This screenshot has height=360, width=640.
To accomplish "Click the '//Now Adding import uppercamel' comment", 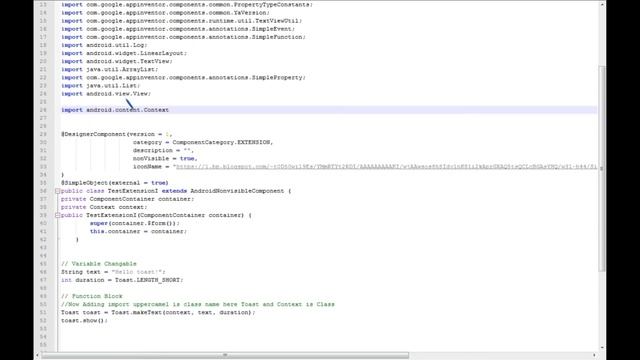I will 198,304.
